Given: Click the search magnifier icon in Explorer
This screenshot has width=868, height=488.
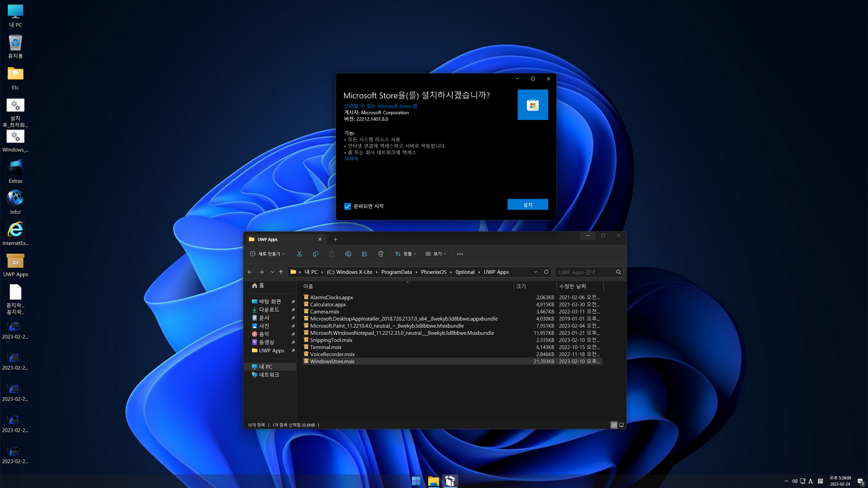Looking at the screenshot, I should [619, 272].
